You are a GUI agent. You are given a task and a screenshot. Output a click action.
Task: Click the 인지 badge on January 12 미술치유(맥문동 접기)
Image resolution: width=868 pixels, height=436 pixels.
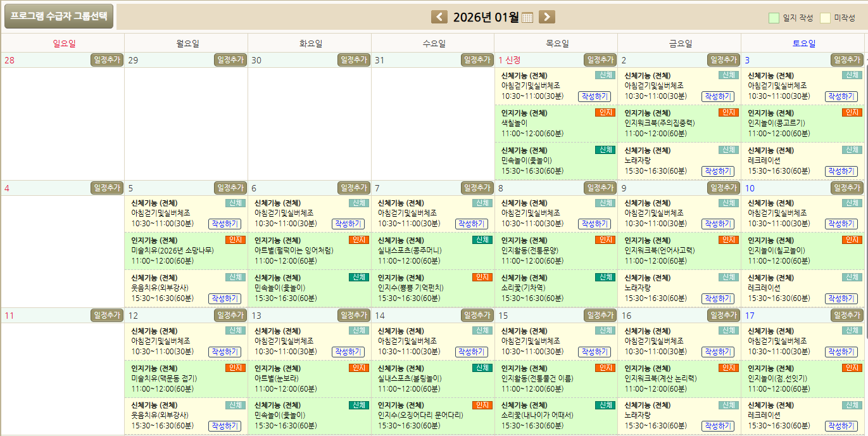(235, 368)
